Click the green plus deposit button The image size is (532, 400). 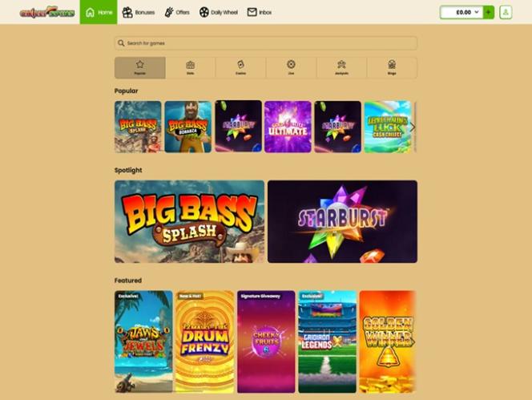coord(488,12)
